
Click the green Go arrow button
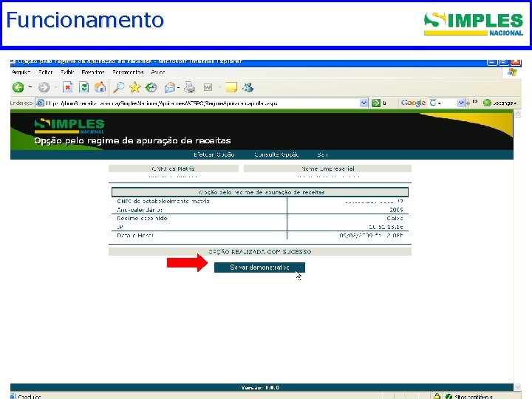tap(376, 103)
